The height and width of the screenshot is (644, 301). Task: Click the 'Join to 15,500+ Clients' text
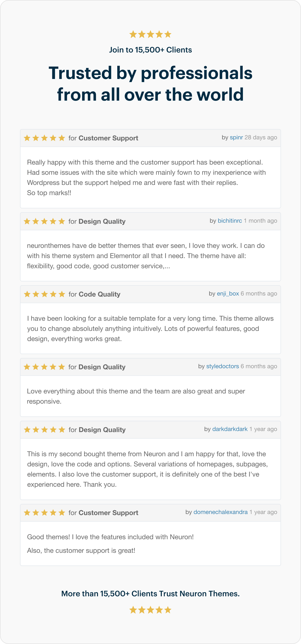pos(150,50)
